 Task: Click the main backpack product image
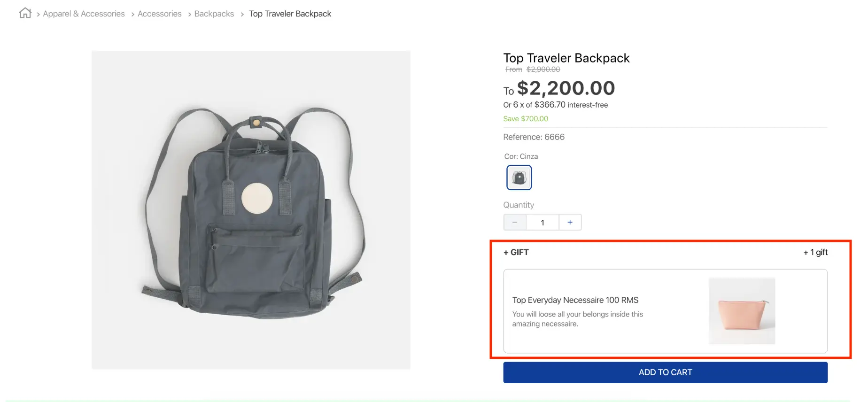(x=251, y=209)
